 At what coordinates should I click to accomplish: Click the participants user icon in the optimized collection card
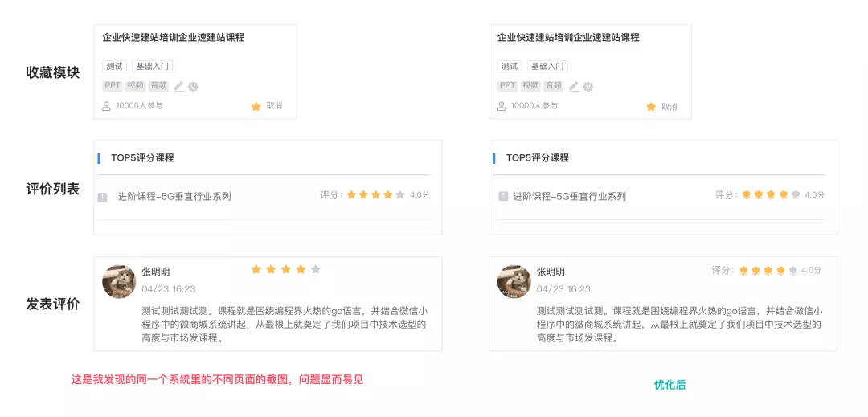pos(502,105)
